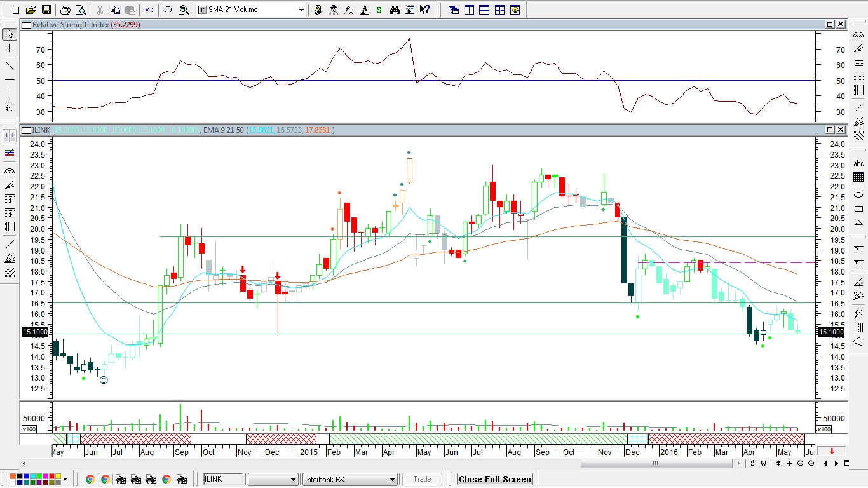Click the What's This help pointer icon

point(425,10)
